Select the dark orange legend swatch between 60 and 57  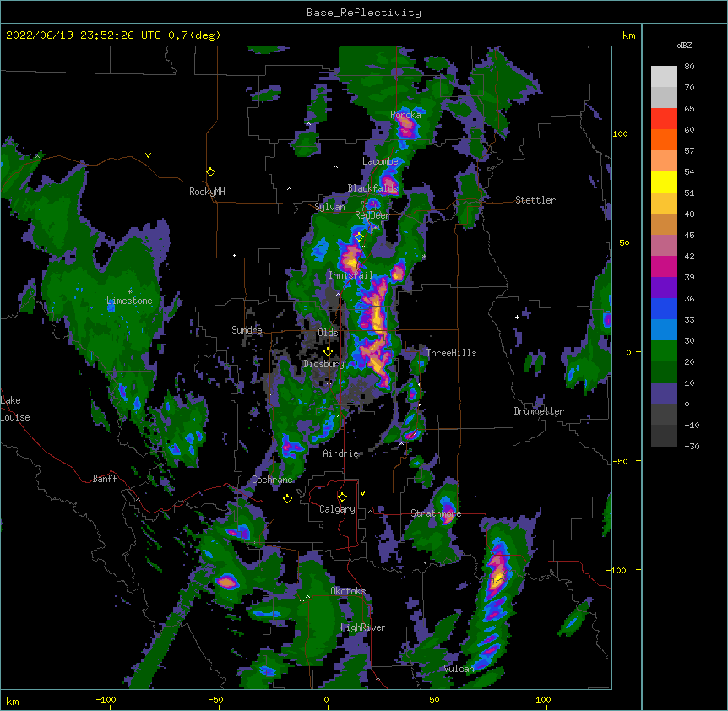664,139
